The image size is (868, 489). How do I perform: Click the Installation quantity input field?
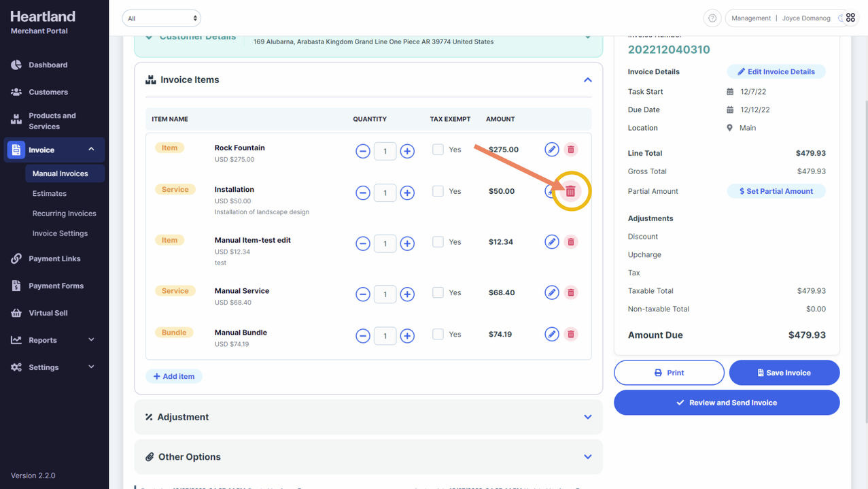(385, 193)
